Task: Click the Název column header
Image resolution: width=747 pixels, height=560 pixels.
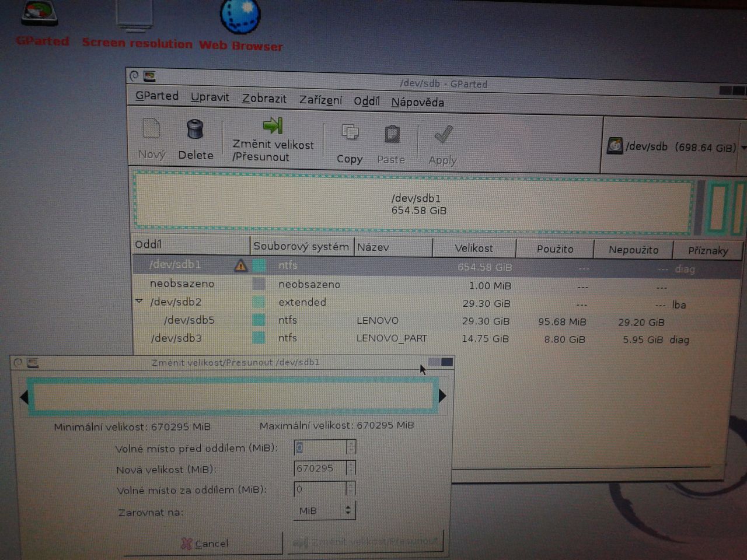Action: pos(393,247)
